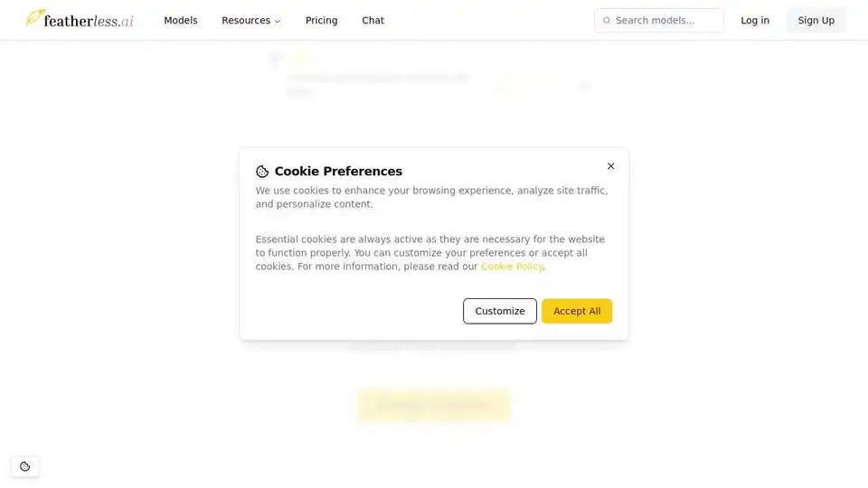Click the featherless.ai wordmark text
Screen dimensions: 868x488
click(x=89, y=21)
